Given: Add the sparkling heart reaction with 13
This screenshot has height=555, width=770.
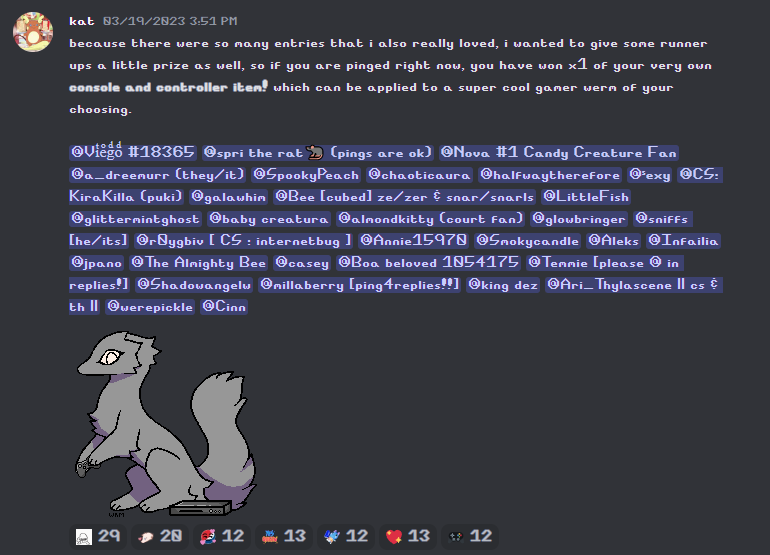Looking at the screenshot, I should 408,536.
